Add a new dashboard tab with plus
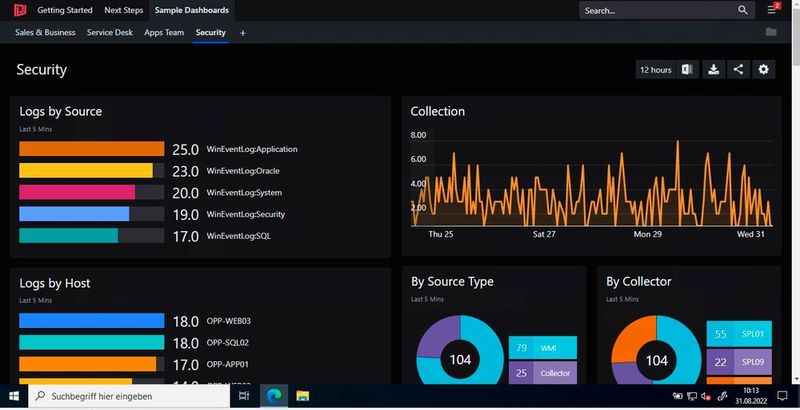Image resolution: width=800 pixels, height=410 pixels. pos(242,33)
